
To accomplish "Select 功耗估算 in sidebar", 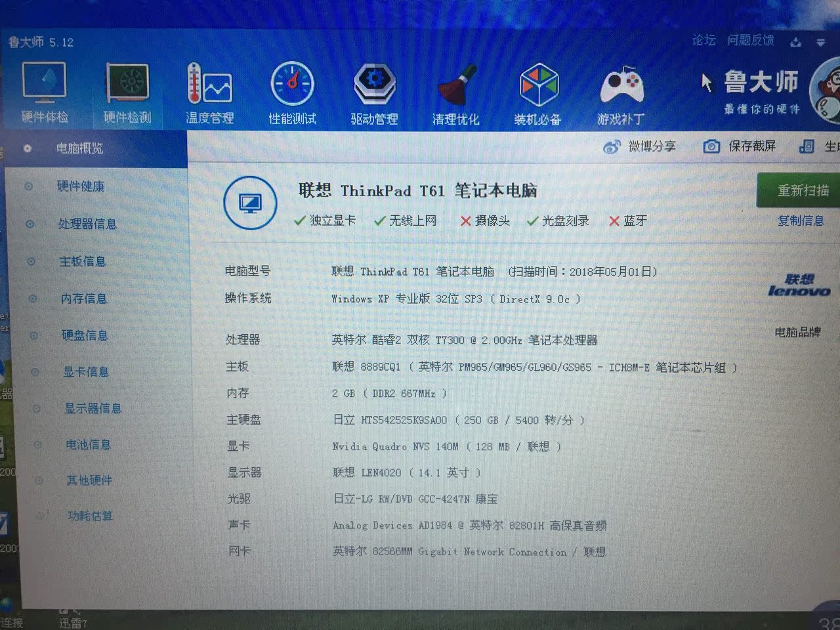I will (x=91, y=516).
